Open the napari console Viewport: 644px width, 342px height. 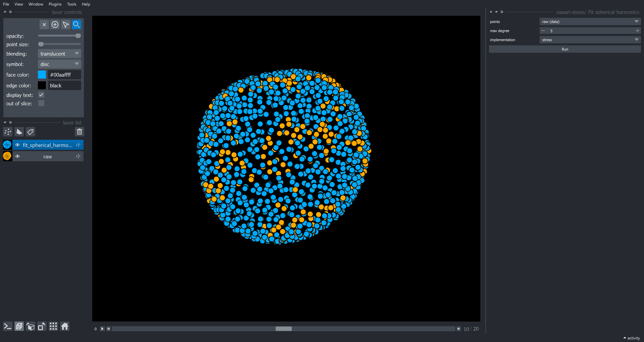(7, 326)
